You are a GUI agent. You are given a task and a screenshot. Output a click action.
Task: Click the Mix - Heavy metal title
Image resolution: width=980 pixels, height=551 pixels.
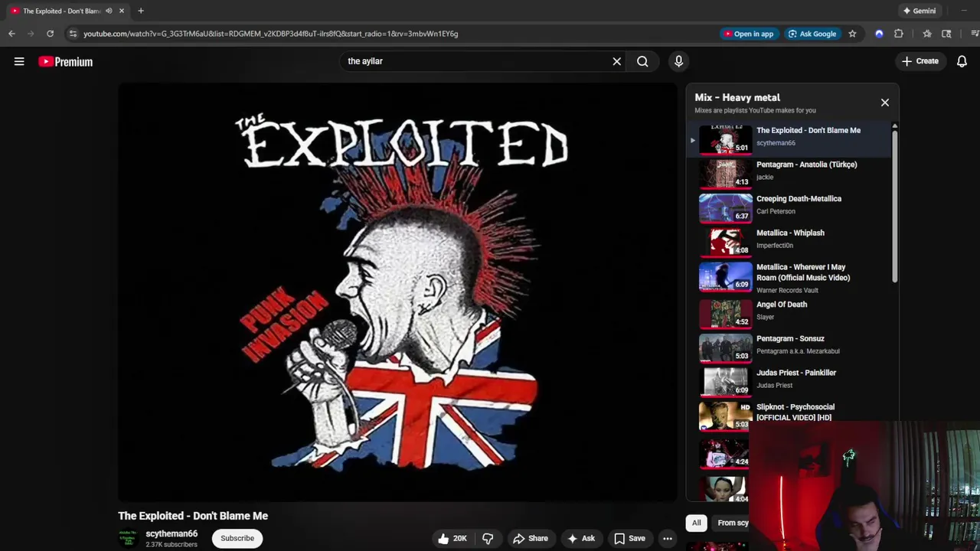(737, 97)
